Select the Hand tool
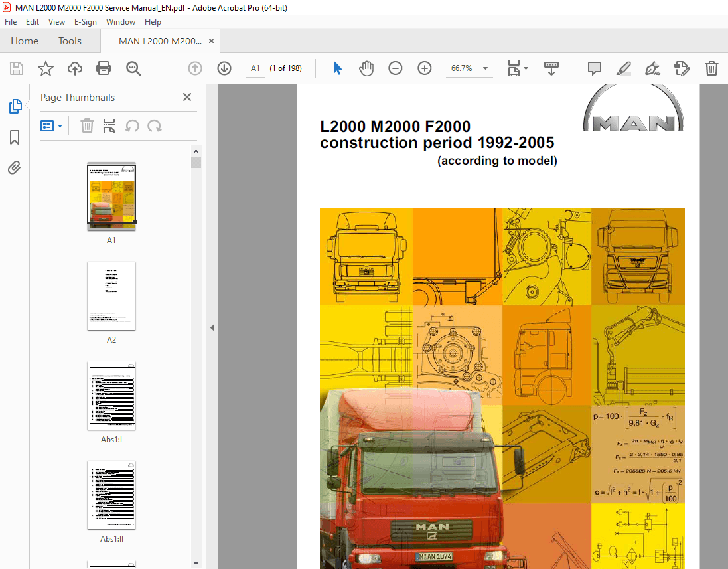 [366, 68]
